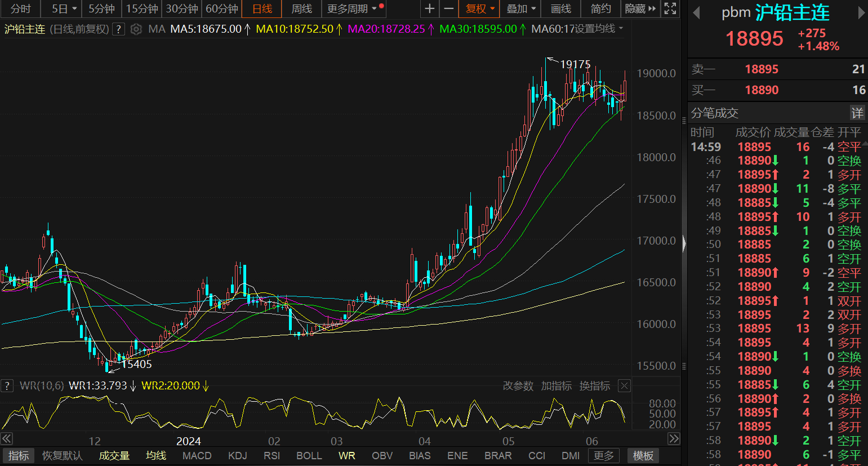Click 详 to view trade details
868x466 pixels.
coord(857,113)
